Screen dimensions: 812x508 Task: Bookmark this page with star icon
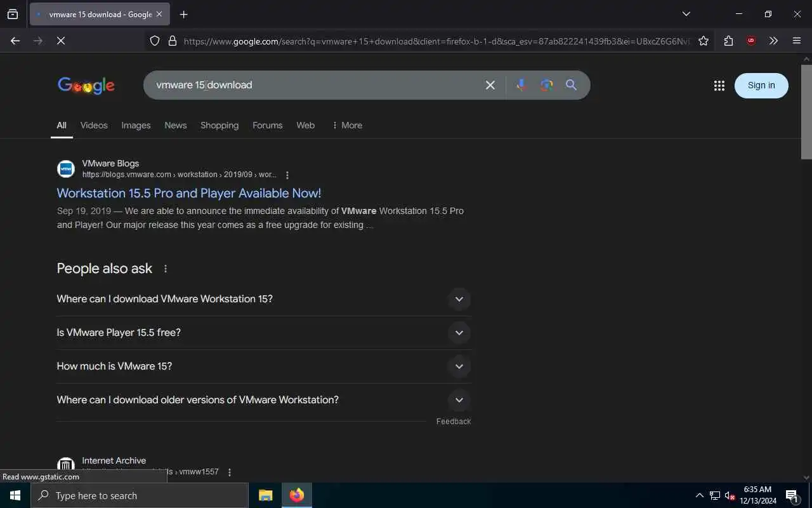click(704, 41)
